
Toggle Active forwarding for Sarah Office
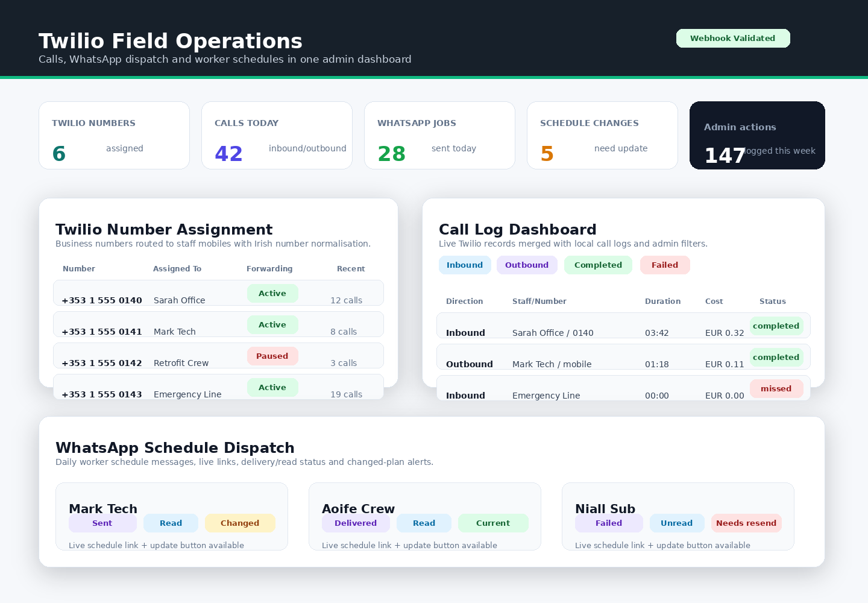click(272, 293)
